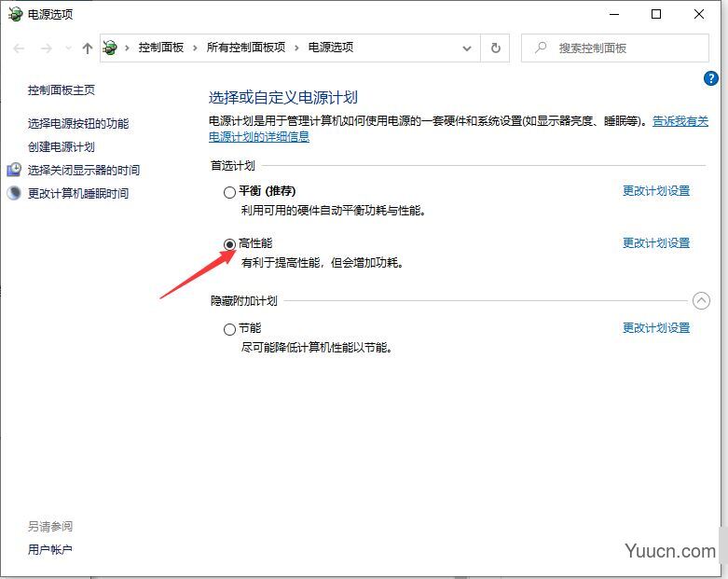Click the 搜索控制面板 search field
The height and width of the screenshot is (579, 728).
[614, 48]
